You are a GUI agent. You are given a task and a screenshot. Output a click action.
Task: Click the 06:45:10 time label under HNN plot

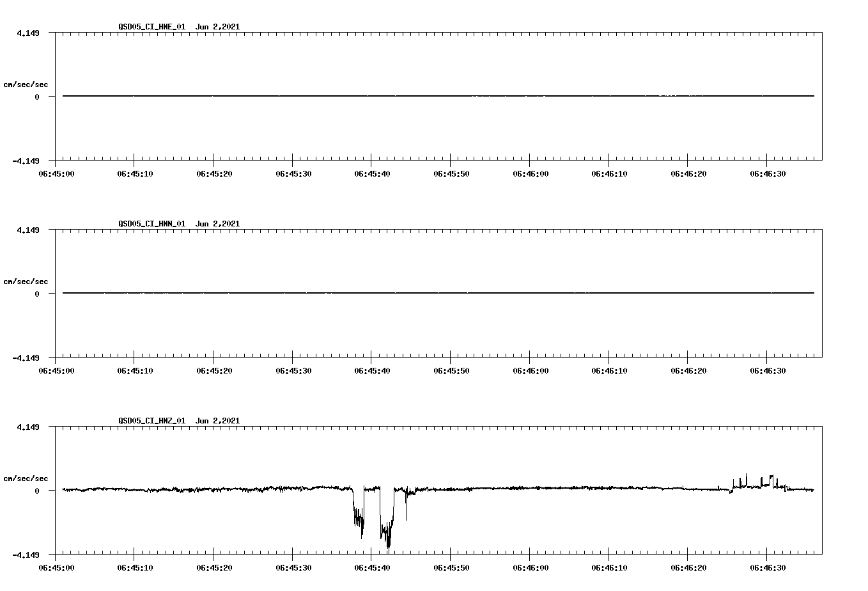click(135, 371)
